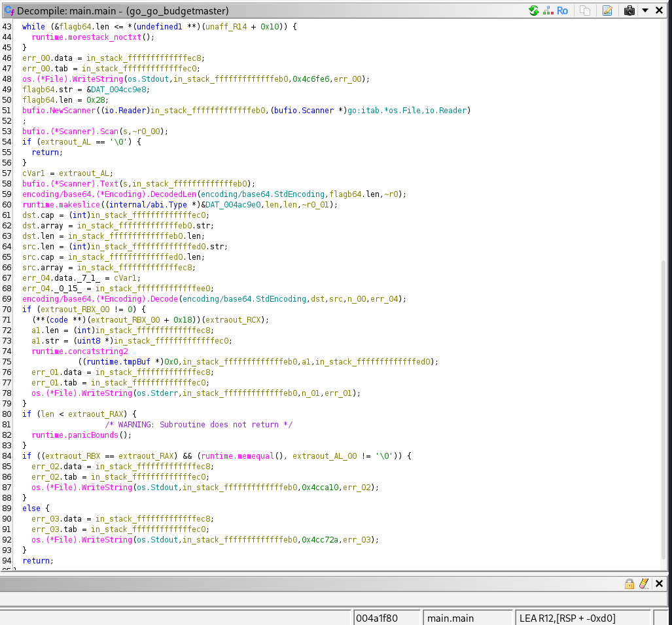Click line number 84 in the gutter

click(7, 456)
